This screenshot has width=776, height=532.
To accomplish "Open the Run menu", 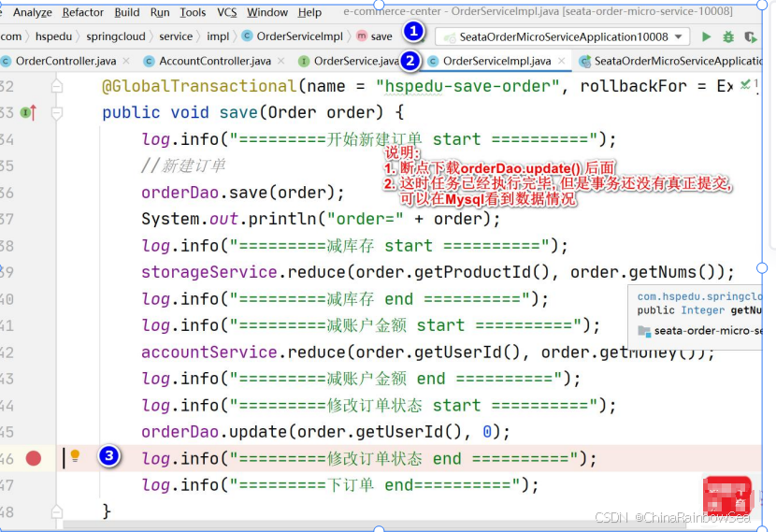I will 160,12.
